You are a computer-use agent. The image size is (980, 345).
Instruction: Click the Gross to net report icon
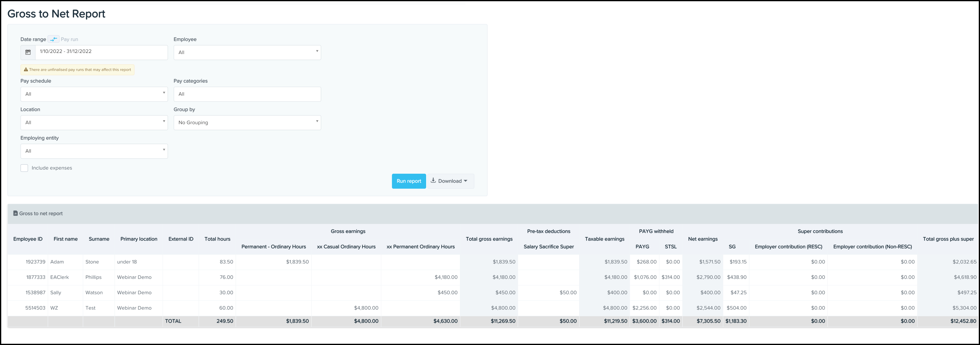click(x=16, y=214)
